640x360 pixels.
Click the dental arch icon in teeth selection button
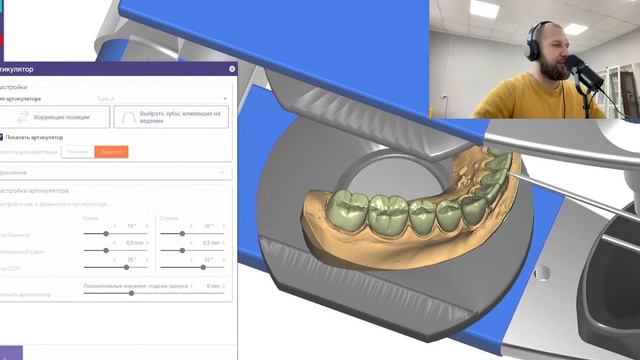point(129,118)
